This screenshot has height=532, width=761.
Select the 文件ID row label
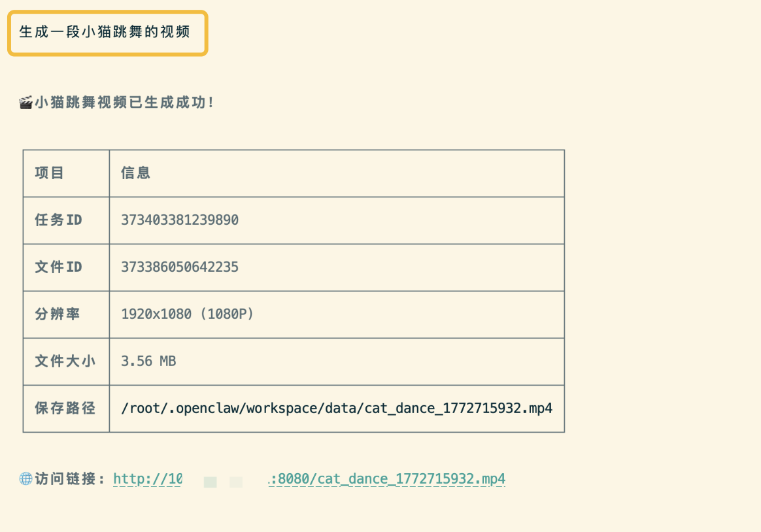[x=58, y=267]
